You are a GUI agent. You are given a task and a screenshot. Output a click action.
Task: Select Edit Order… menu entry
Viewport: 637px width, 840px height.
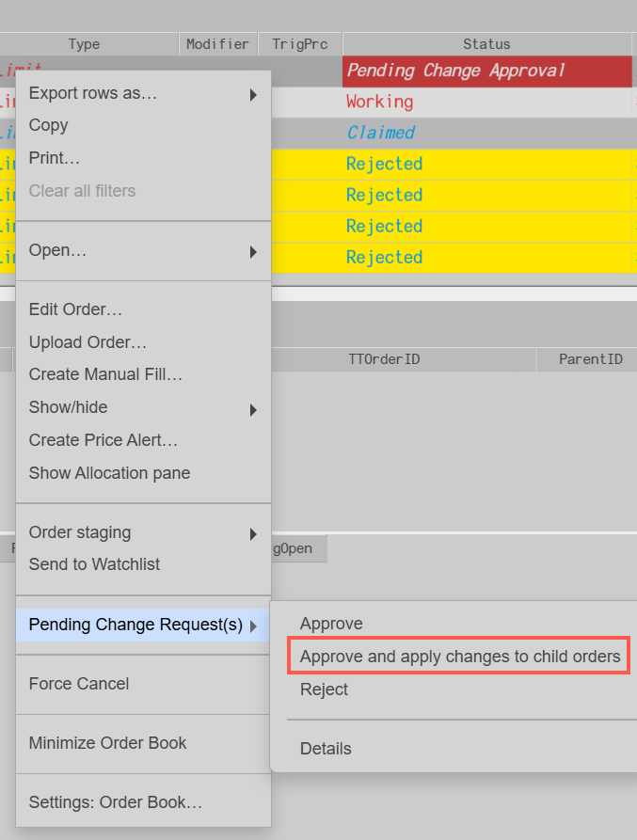75,309
